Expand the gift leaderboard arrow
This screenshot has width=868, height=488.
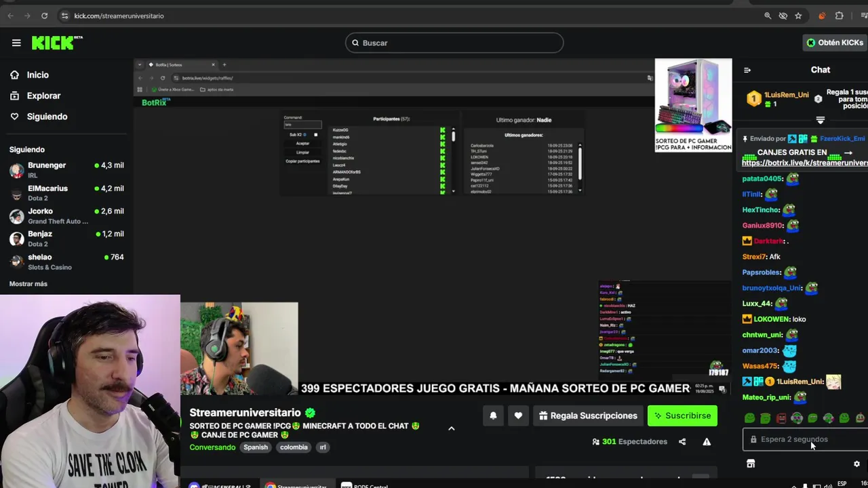pos(820,121)
